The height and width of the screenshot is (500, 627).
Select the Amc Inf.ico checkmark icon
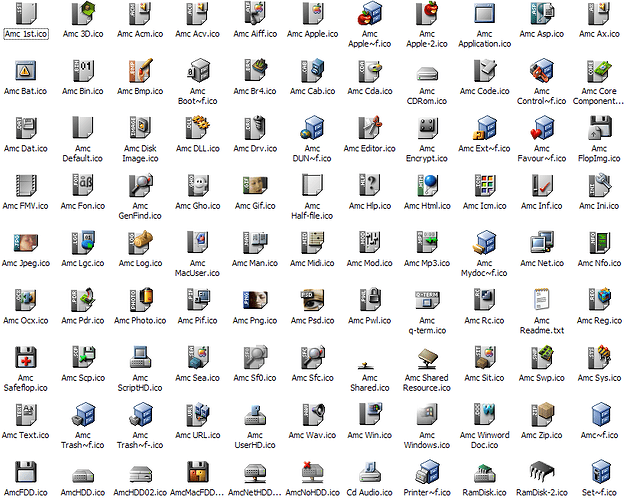[542, 186]
